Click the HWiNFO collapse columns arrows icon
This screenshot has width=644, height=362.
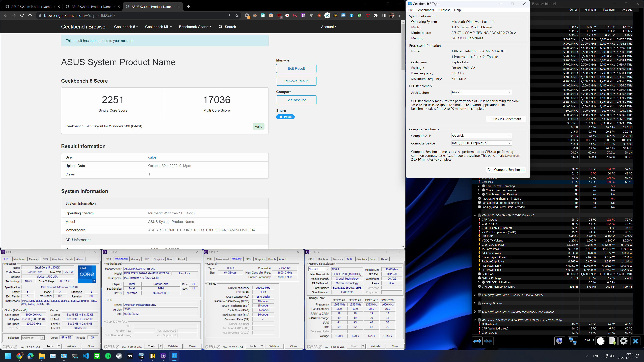488,341
